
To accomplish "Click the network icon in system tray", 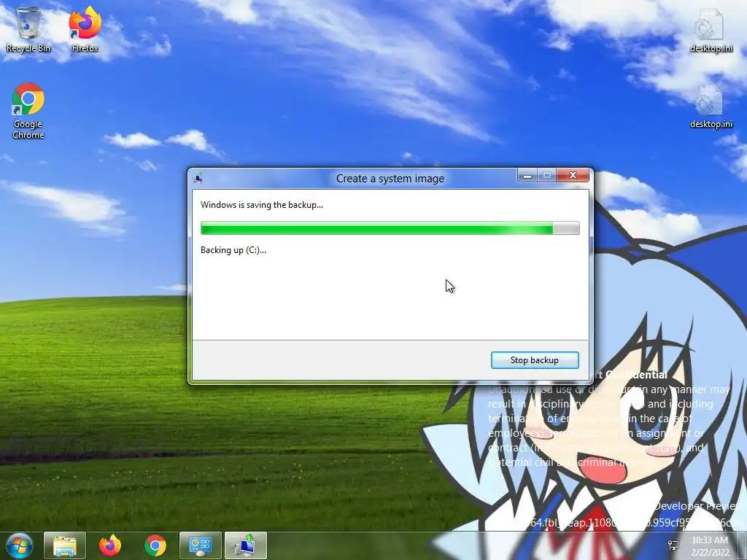I will (673, 545).
